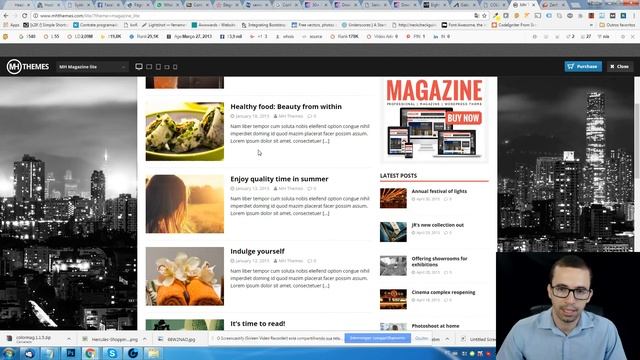
Task: Open "It's time to read!" article
Action: click(258, 323)
